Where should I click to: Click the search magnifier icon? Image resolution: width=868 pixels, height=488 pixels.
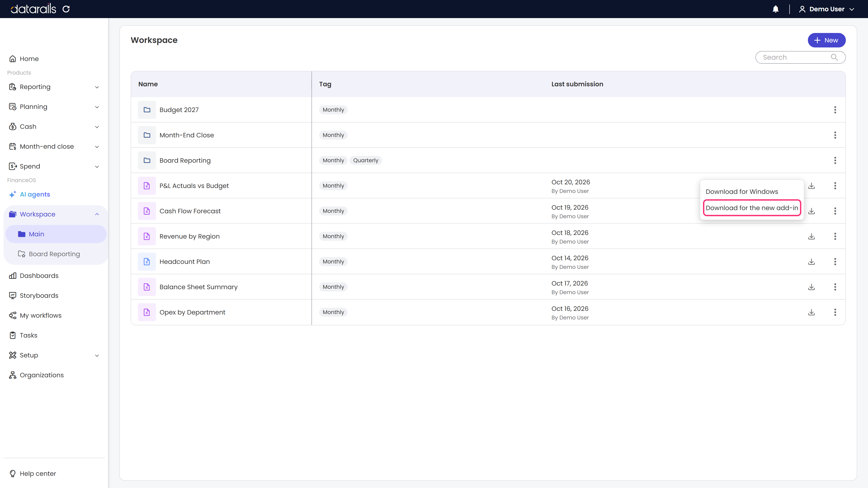click(x=834, y=57)
